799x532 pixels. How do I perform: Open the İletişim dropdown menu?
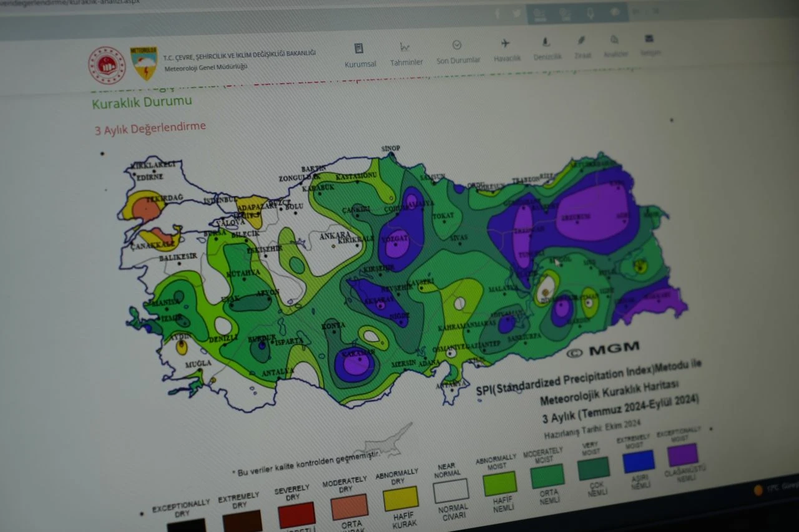click(651, 54)
